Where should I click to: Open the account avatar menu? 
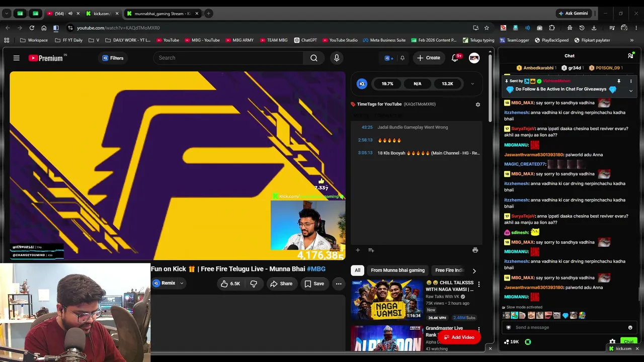point(474,58)
